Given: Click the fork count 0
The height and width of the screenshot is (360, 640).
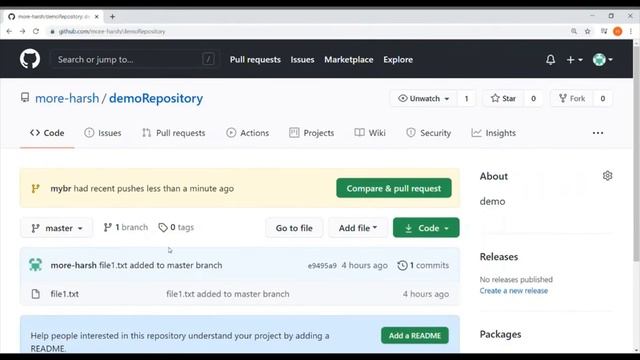Looking at the screenshot, I should 602,98.
